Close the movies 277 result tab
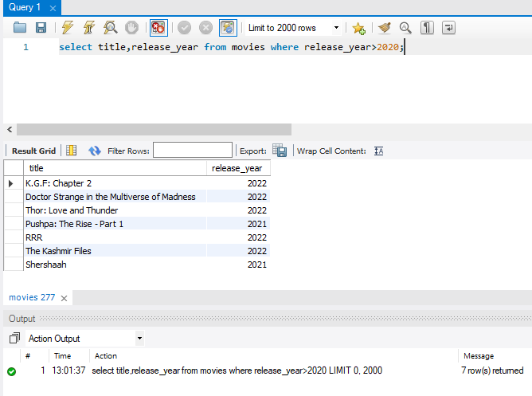 tap(64, 298)
